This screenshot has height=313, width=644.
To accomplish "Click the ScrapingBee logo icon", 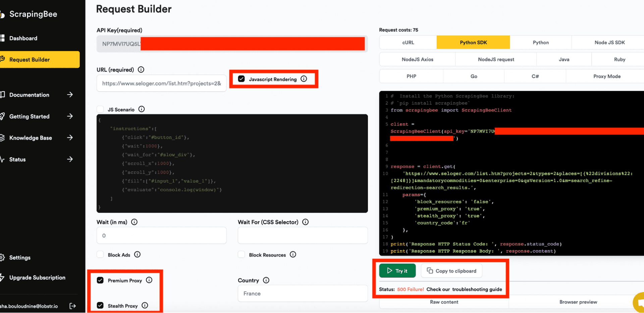I will pyautogui.click(x=2, y=14).
